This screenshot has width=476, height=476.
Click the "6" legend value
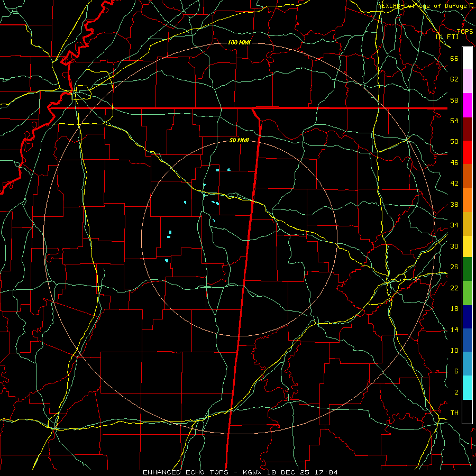456,371
